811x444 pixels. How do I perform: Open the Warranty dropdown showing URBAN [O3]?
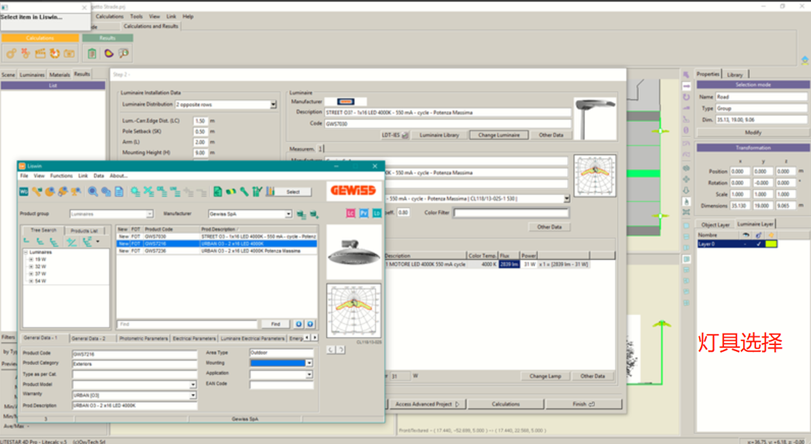193,395
